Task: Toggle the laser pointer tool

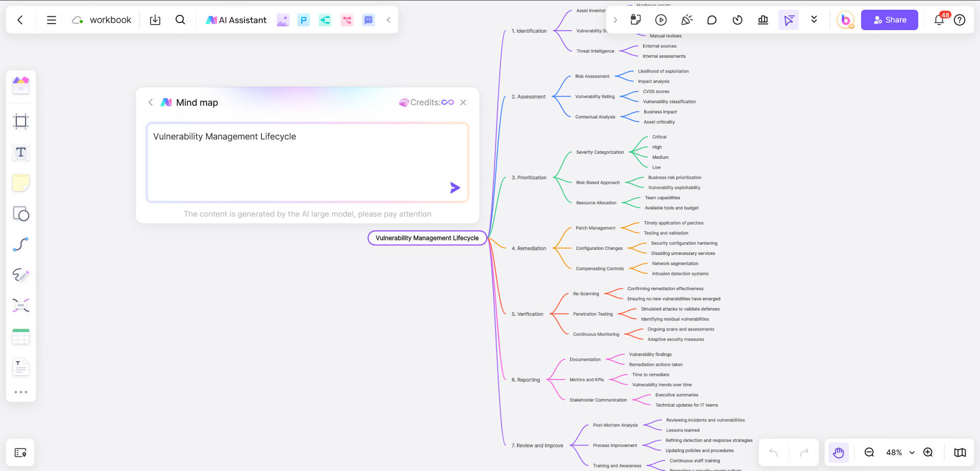Action: 687,19
